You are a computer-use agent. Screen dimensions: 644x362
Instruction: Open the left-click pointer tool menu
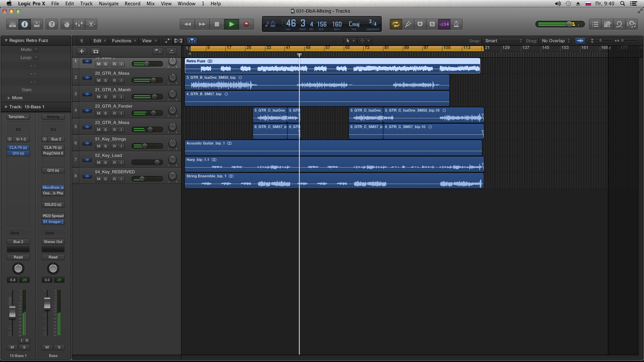350,41
